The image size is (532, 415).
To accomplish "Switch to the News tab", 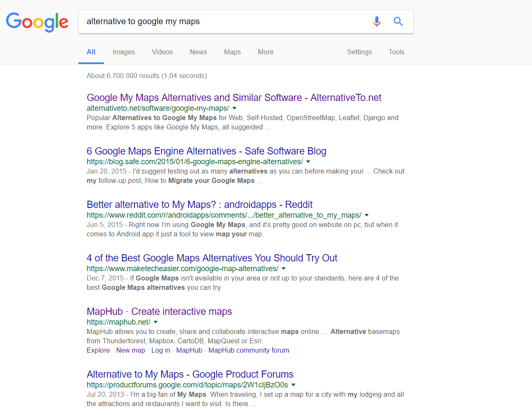I will 198,52.
